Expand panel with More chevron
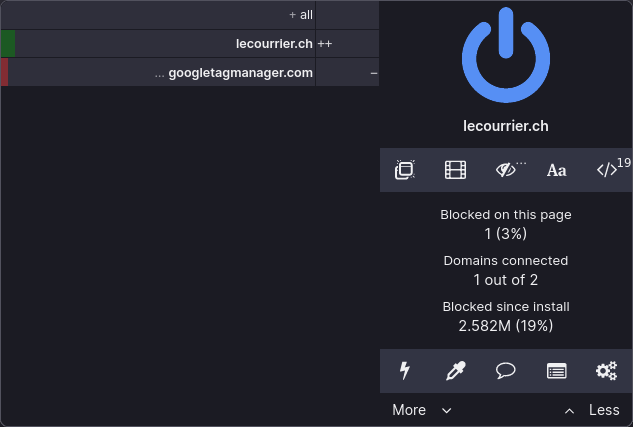Screen dimensions: 633x427 422,410
